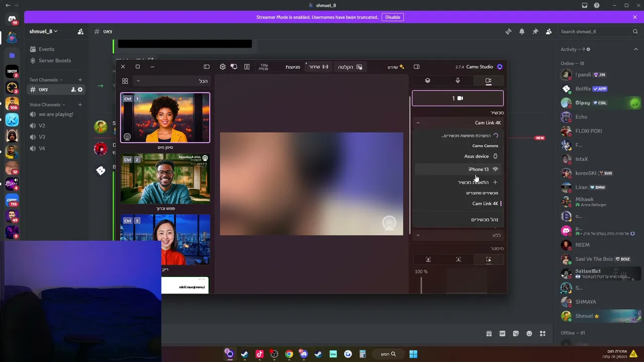
Task: Start streaming with the שידור button
Action: (x=318, y=67)
